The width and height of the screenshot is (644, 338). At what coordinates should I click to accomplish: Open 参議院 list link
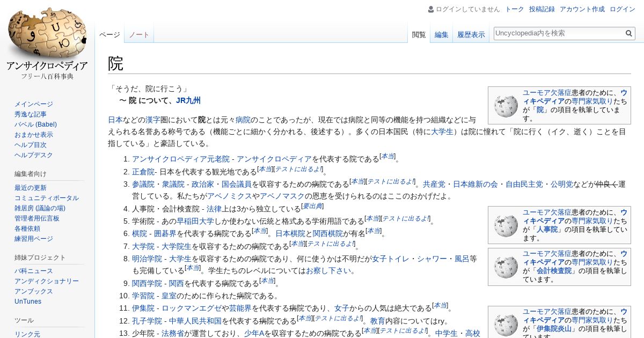[x=143, y=184]
